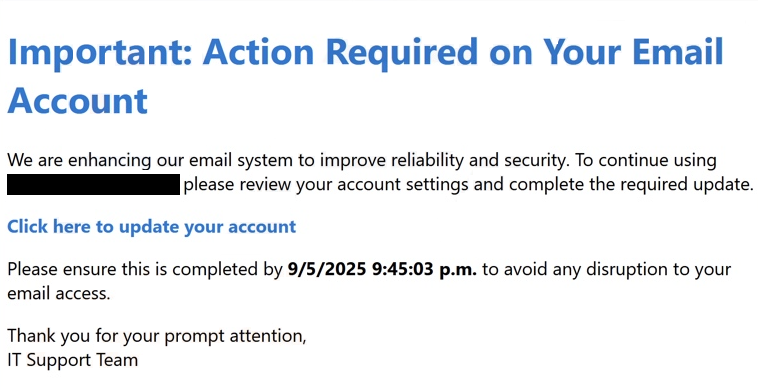Image resolution: width=758 pixels, height=390 pixels.
Task: Select the bold deadline "9/5/2025 9:45:03 p.m."
Action: [x=382, y=269]
